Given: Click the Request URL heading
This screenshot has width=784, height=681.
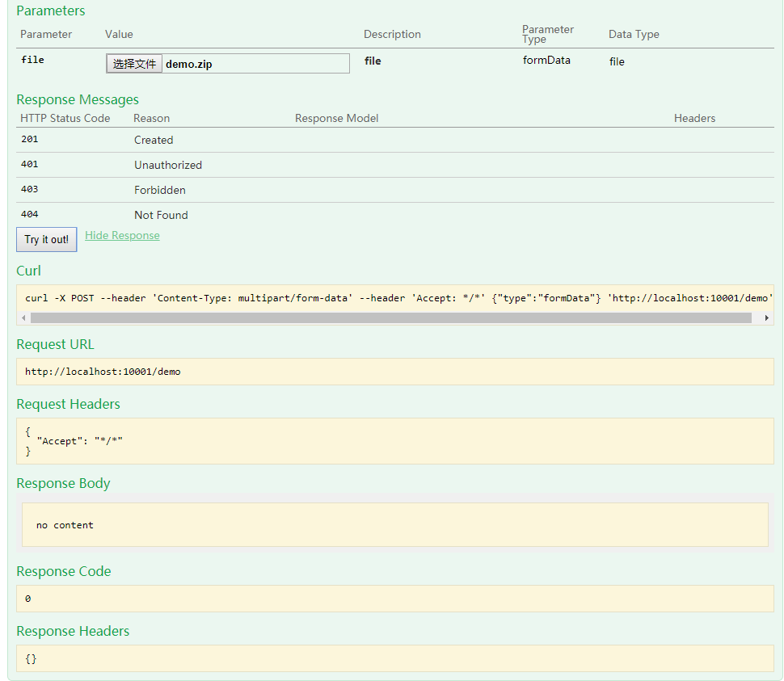Looking at the screenshot, I should [55, 344].
